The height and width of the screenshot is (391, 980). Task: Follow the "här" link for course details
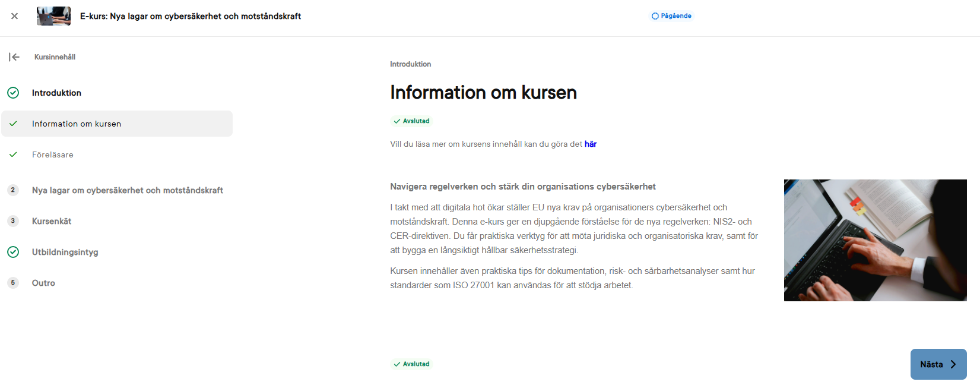590,144
